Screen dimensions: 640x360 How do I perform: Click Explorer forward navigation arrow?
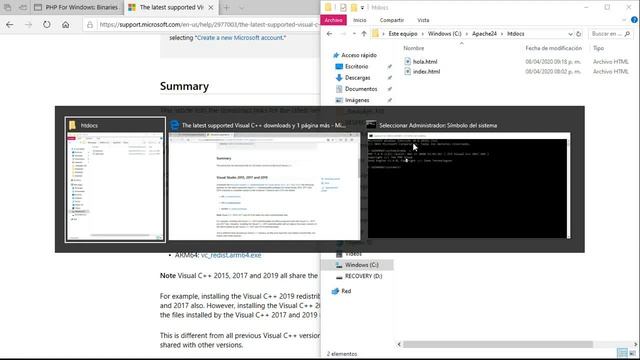tap(343, 34)
